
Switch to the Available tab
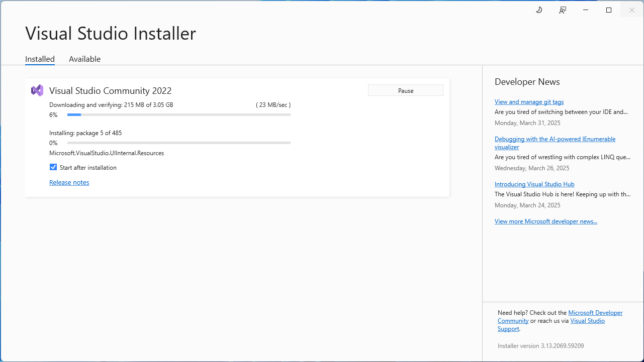(84, 59)
